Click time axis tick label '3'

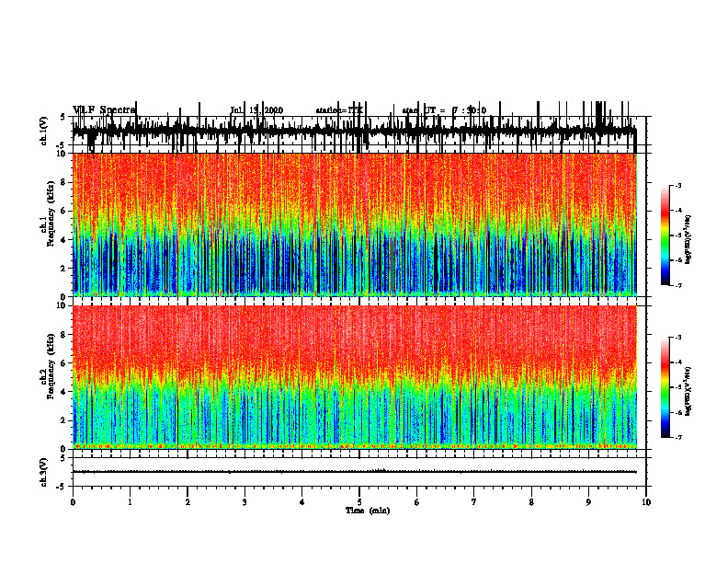point(245,502)
